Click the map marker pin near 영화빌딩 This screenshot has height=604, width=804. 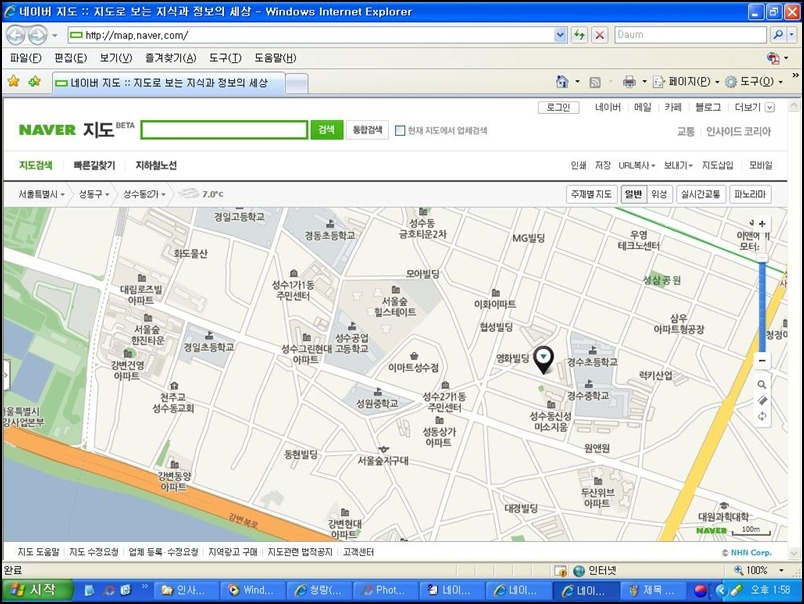543,358
